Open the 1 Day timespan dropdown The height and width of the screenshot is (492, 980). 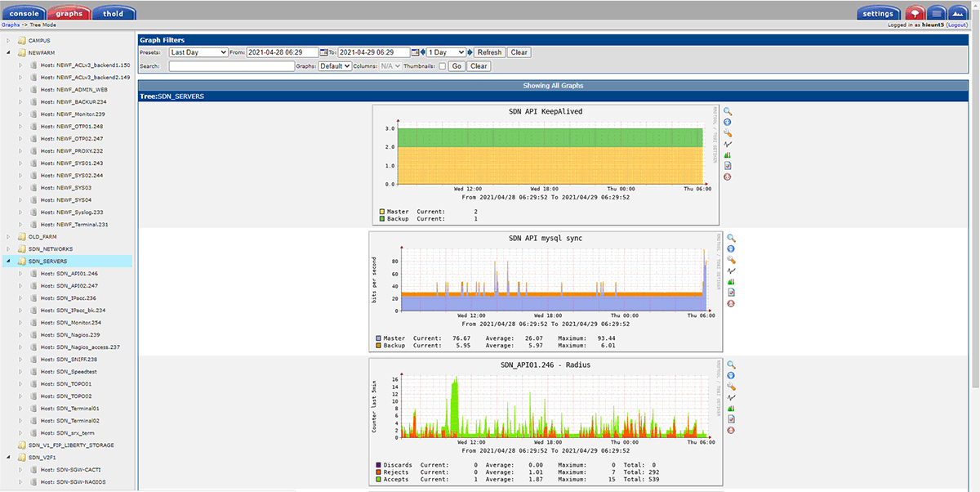point(446,52)
